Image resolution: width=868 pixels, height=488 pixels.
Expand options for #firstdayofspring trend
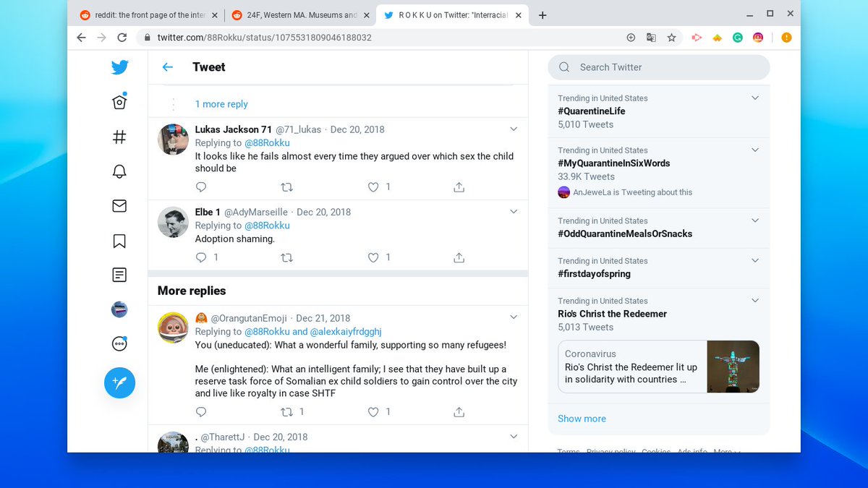click(755, 260)
